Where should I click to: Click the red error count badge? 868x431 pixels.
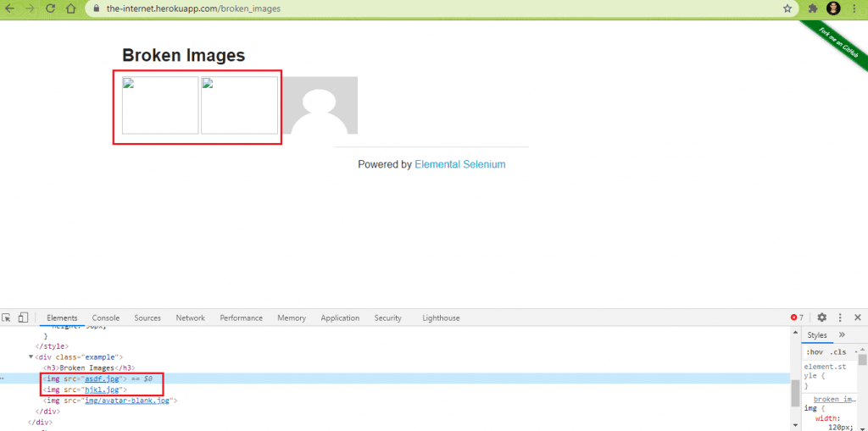point(797,318)
